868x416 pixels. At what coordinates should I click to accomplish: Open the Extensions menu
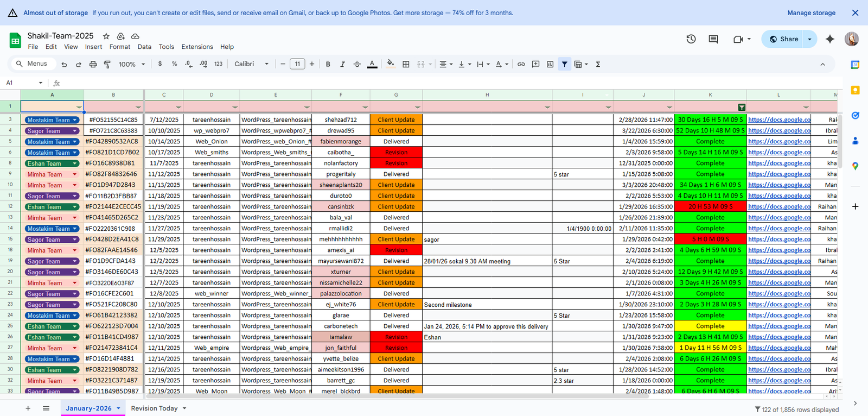pos(197,47)
